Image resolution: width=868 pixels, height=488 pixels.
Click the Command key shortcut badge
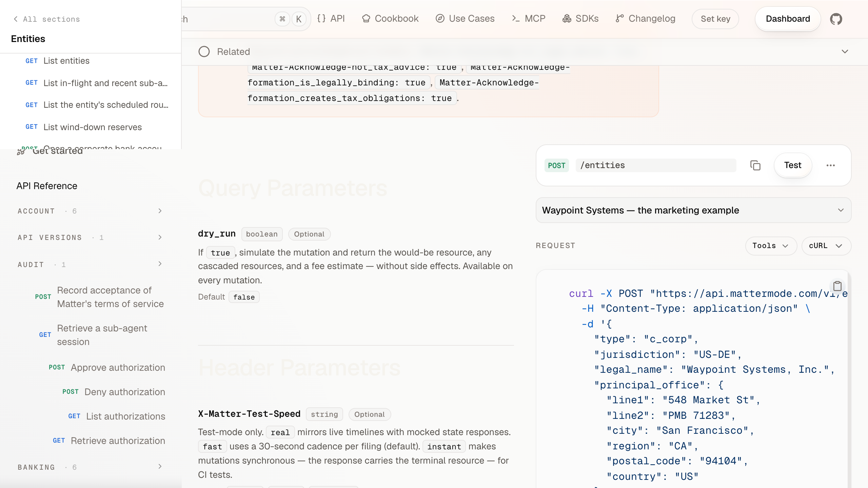(282, 19)
